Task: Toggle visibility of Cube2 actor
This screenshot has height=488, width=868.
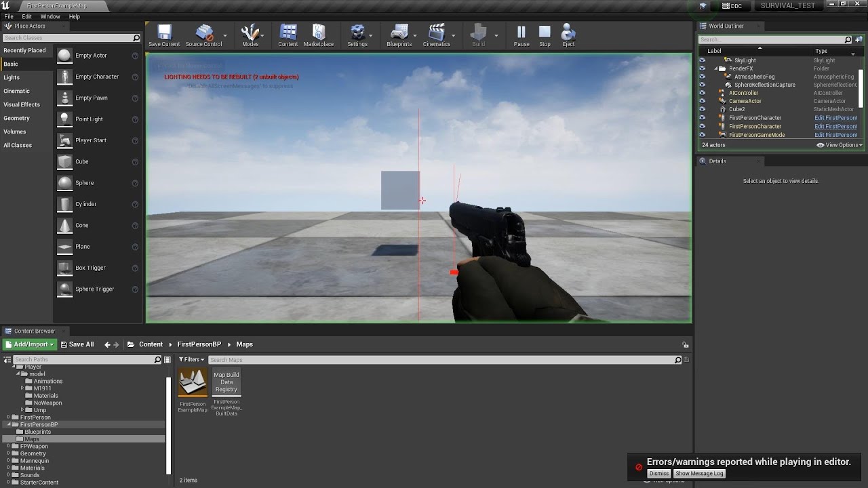Action: tap(702, 109)
